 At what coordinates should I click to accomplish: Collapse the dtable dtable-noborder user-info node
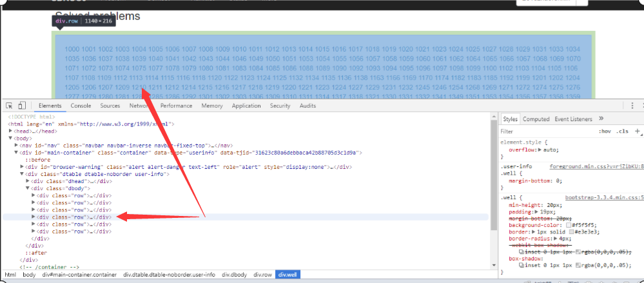pyautogui.click(x=22, y=174)
